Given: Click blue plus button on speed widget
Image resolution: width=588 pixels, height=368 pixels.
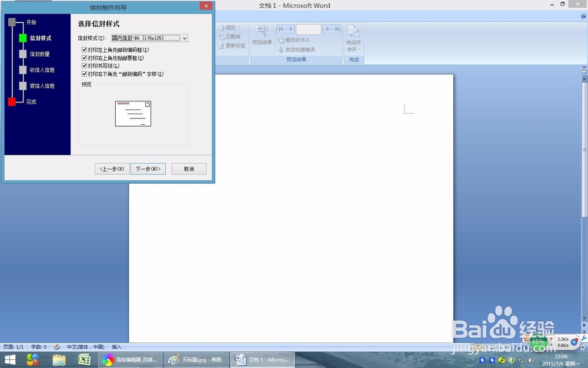Looking at the screenshot, I should [574, 342].
